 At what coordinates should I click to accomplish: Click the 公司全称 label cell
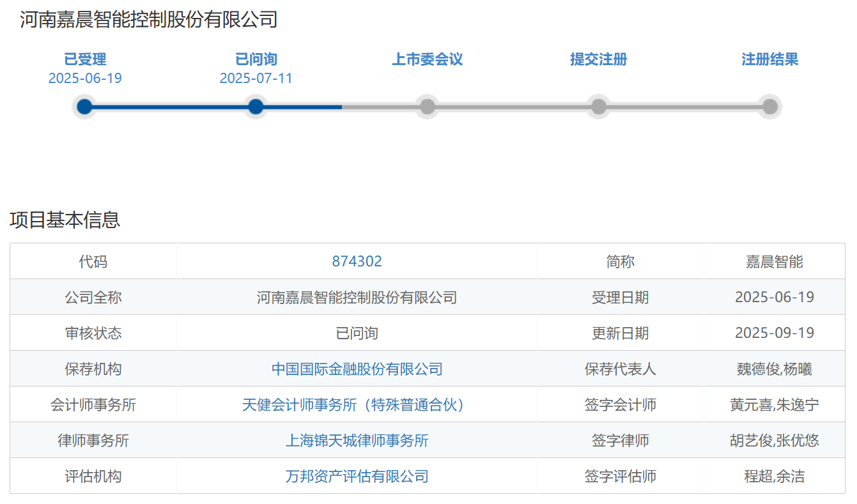coord(93,297)
